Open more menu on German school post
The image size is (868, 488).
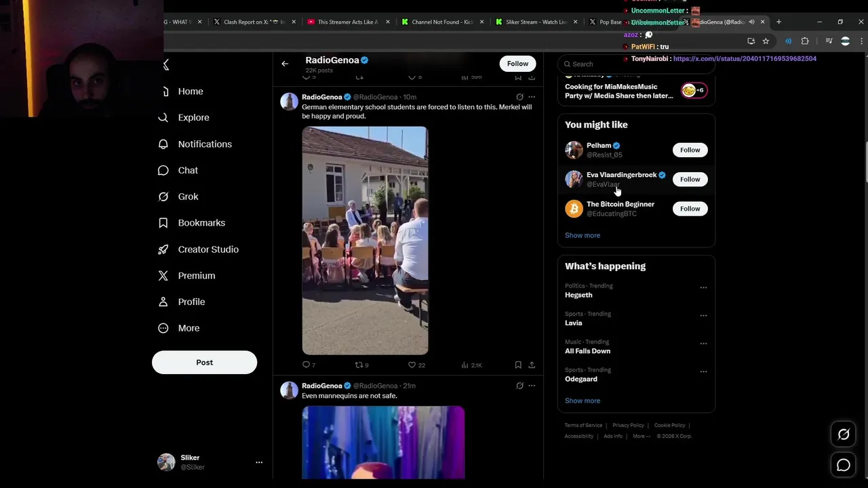point(532,98)
